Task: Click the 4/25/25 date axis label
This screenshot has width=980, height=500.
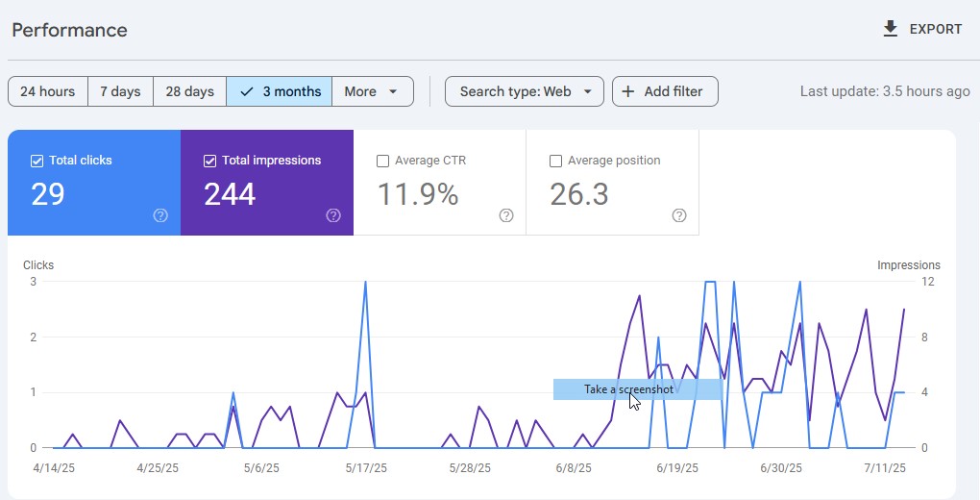Action: click(x=158, y=468)
